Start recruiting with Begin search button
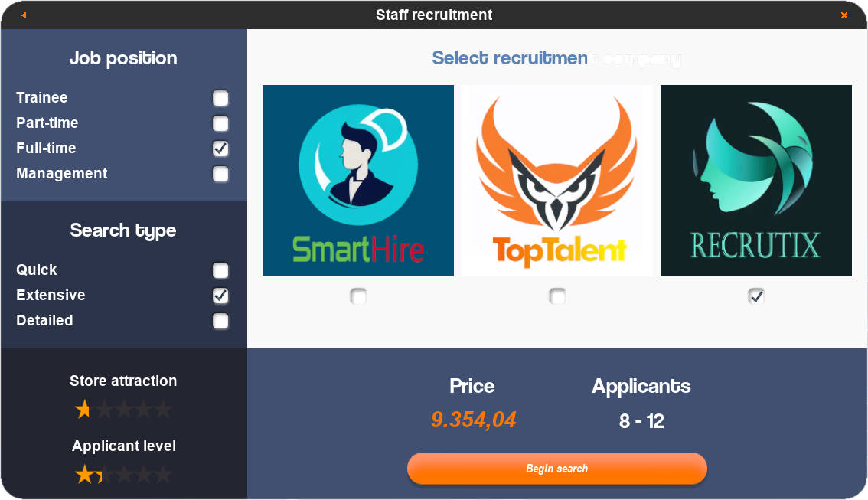 click(557, 469)
